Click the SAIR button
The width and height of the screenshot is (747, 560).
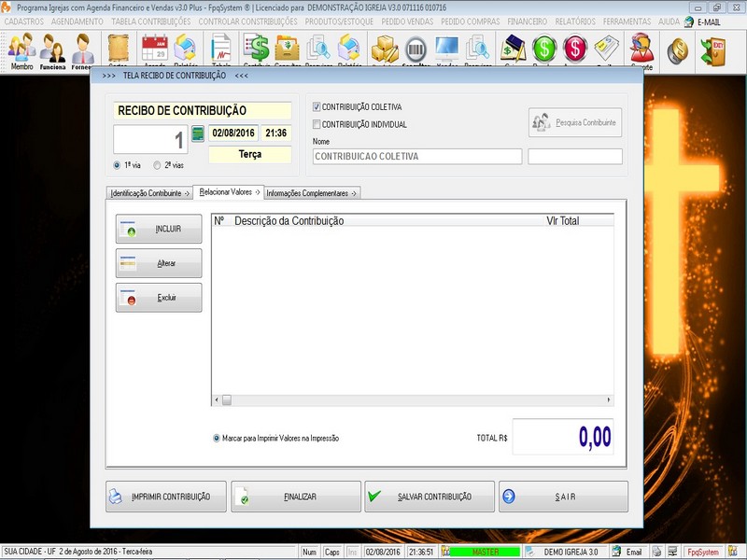pos(563,497)
